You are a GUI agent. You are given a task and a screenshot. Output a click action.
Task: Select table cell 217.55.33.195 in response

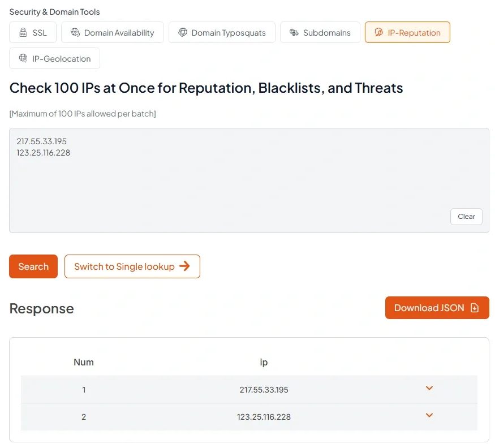pos(264,390)
